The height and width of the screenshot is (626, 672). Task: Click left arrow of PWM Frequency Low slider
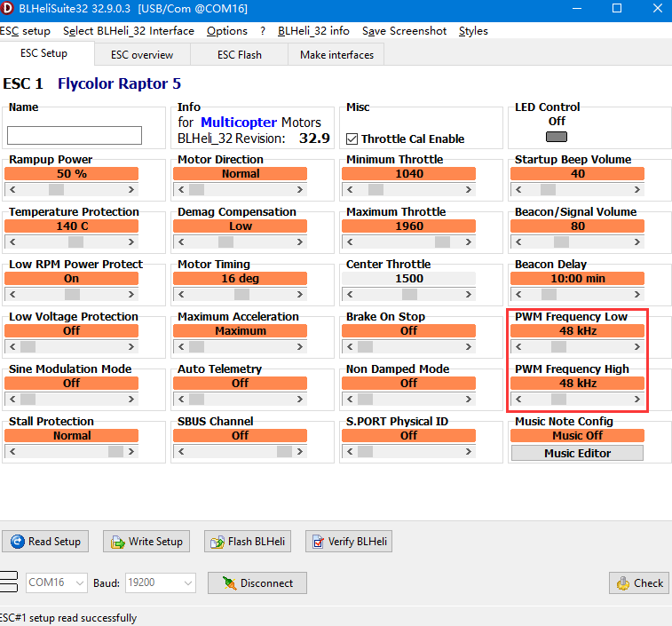518,346
